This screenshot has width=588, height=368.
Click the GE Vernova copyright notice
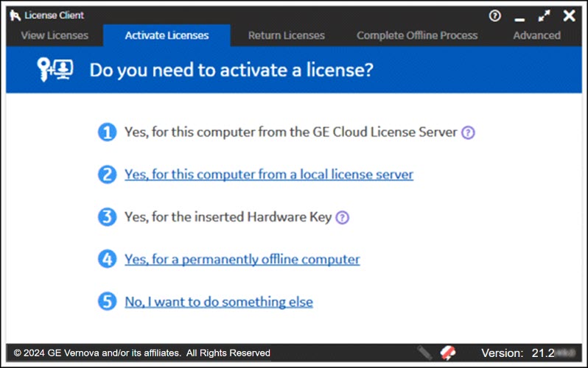tap(141, 353)
